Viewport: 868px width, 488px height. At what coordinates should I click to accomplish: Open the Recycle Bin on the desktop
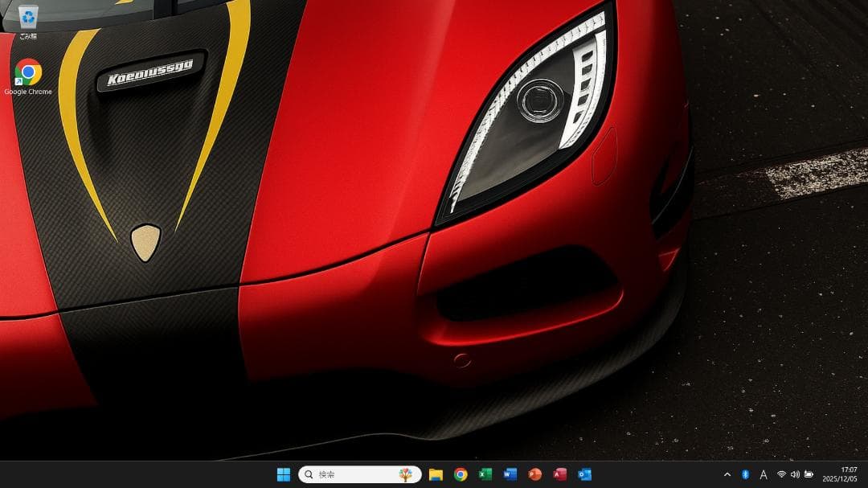coord(28,16)
